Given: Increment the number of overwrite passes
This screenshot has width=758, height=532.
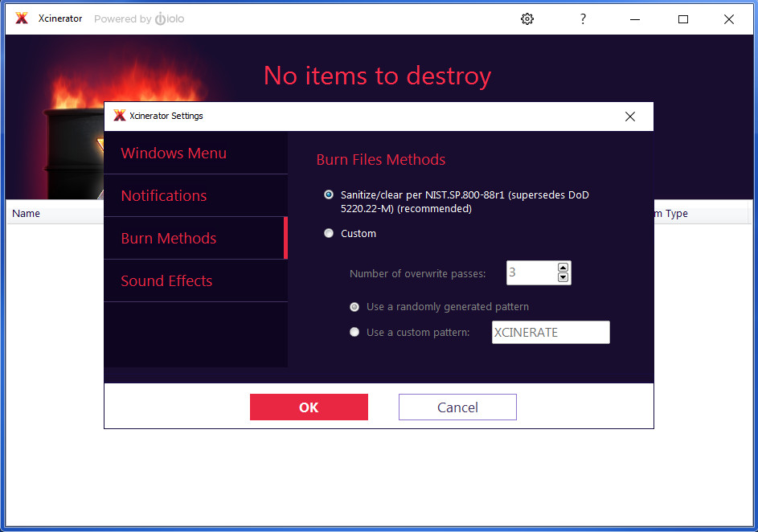Looking at the screenshot, I should pos(563,267).
